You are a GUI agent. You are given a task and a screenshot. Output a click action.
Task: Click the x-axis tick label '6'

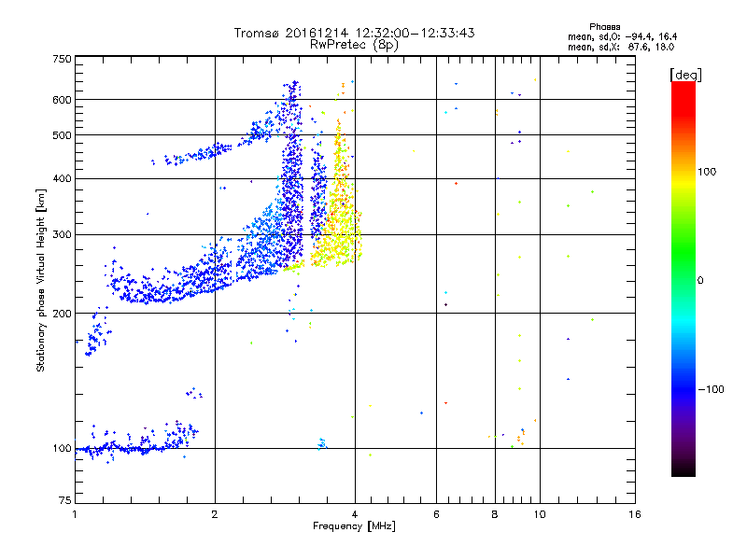[x=436, y=514]
